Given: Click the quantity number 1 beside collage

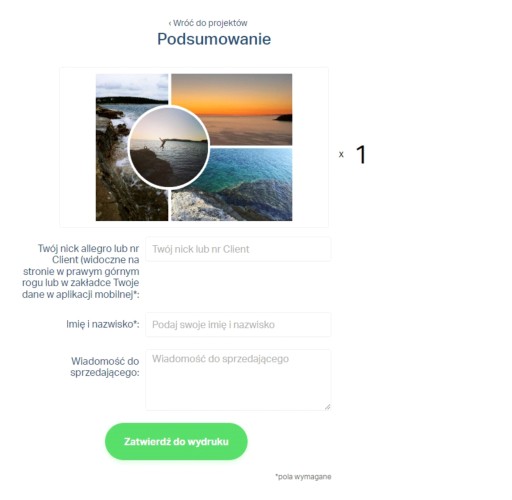Looking at the screenshot, I should [361, 154].
